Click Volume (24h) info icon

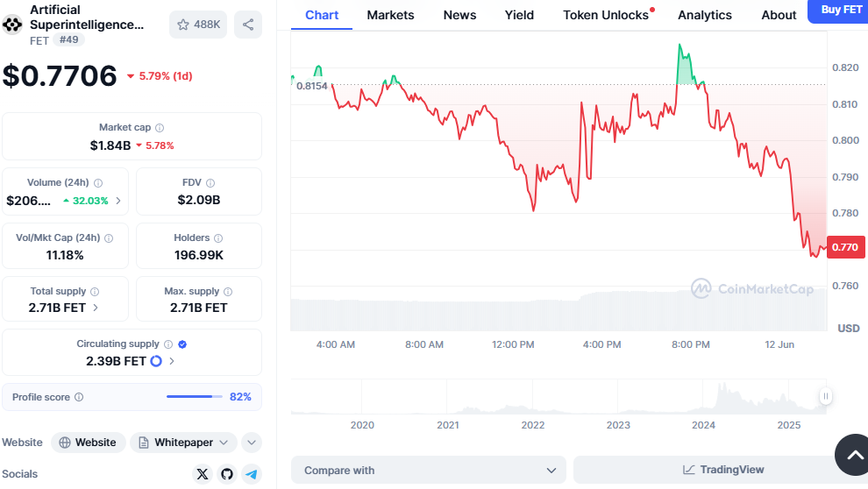(98, 183)
